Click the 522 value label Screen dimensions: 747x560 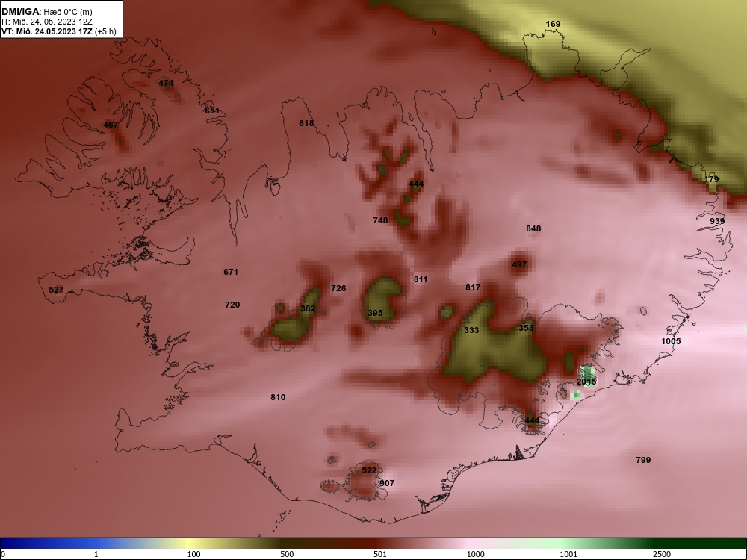pos(369,470)
